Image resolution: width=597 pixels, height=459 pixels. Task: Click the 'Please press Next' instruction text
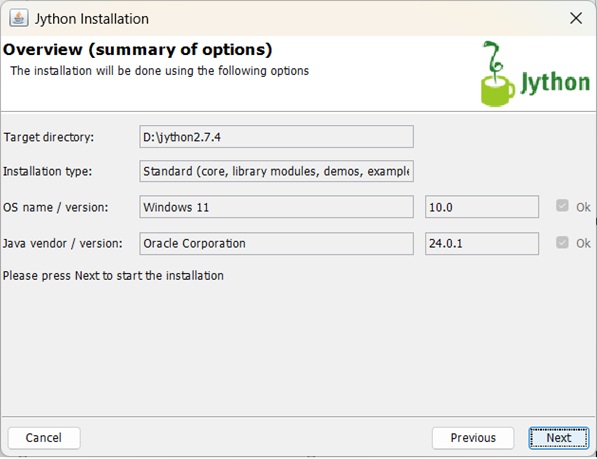pos(113,276)
